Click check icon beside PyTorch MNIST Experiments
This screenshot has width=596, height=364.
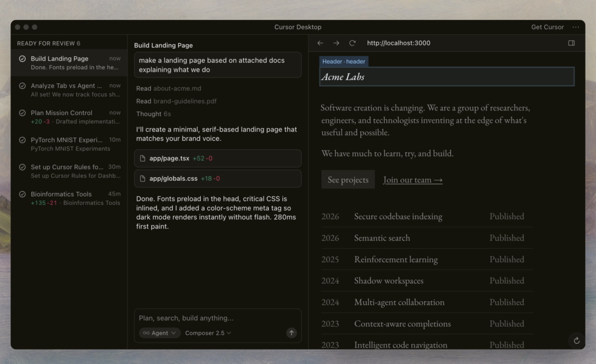[x=23, y=140]
